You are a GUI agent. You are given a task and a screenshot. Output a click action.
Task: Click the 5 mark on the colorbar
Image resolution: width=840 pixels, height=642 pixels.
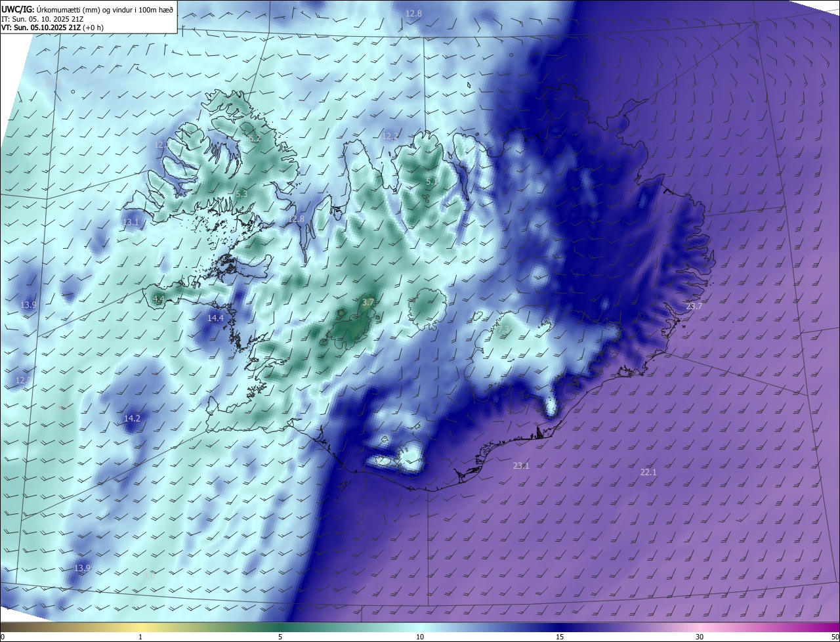click(280, 637)
